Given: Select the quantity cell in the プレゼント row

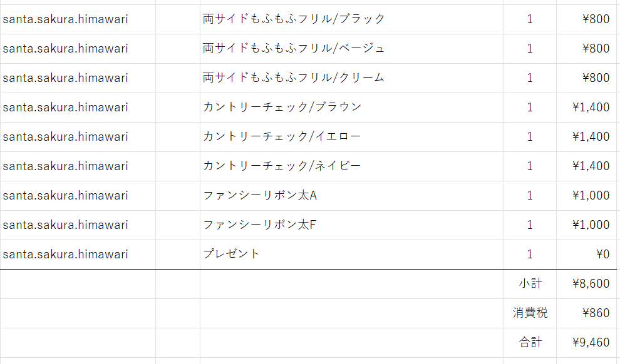Looking at the screenshot, I should coord(530,254).
